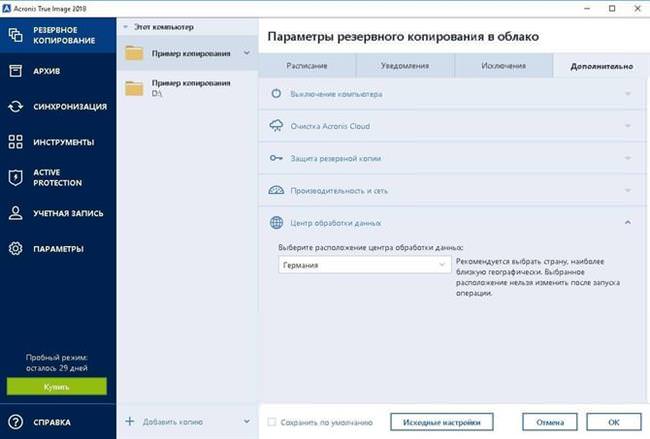Close the Acronis True Image window
The width and height of the screenshot is (650, 439).
click(x=638, y=8)
